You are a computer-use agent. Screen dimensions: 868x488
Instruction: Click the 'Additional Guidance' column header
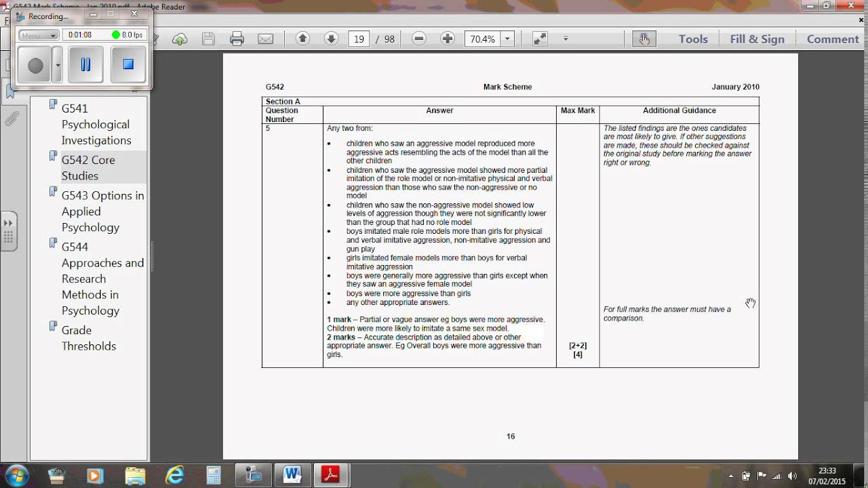(679, 110)
